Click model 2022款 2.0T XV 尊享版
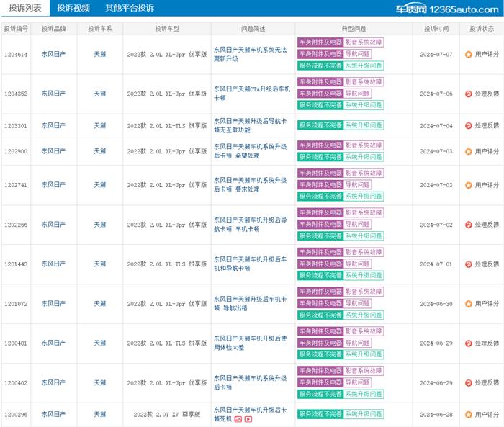The image size is (504, 427). click(x=167, y=415)
